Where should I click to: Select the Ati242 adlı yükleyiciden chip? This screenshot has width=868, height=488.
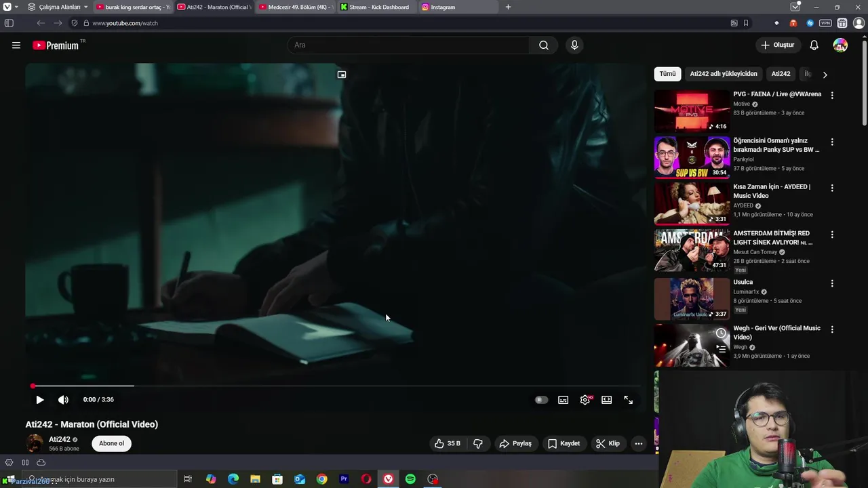724,74
